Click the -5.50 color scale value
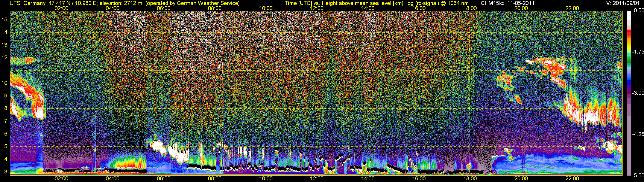The height and width of the screenshot is (182, 644). [638, 175]
